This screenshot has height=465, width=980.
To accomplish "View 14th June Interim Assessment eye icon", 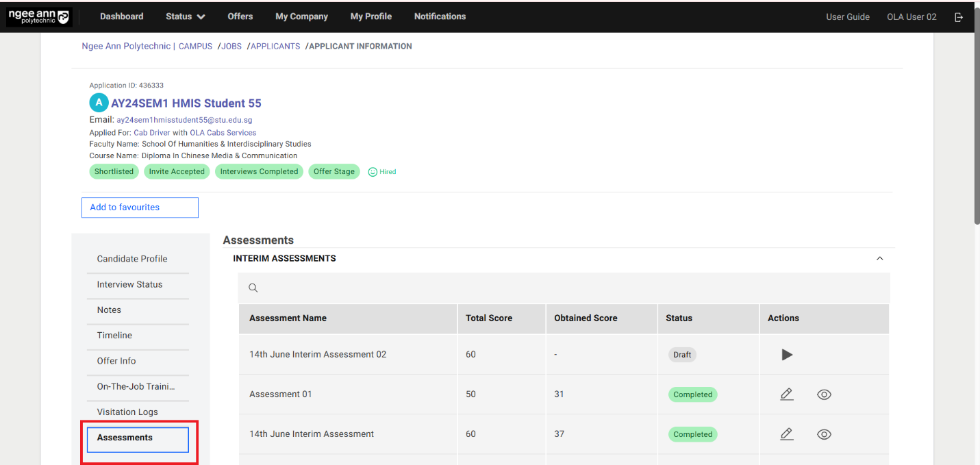I will [824, 434].
